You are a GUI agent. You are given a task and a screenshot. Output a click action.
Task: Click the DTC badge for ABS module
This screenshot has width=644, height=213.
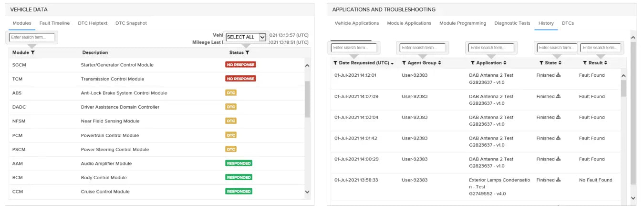click(x=231, y=93)
